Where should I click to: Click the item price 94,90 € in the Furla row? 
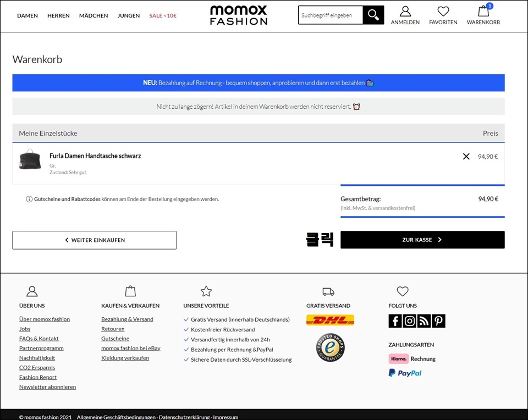pos(488,157)
